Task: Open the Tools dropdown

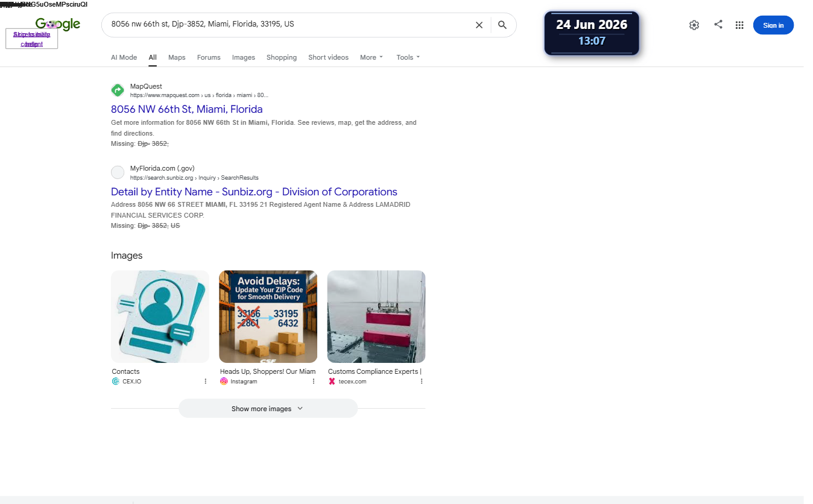Action: (x=408, y=57)
